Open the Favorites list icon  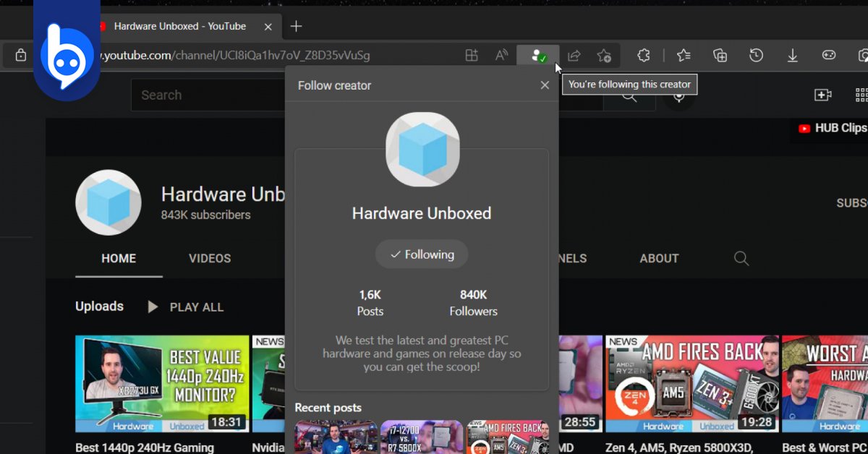pos(684,56)
